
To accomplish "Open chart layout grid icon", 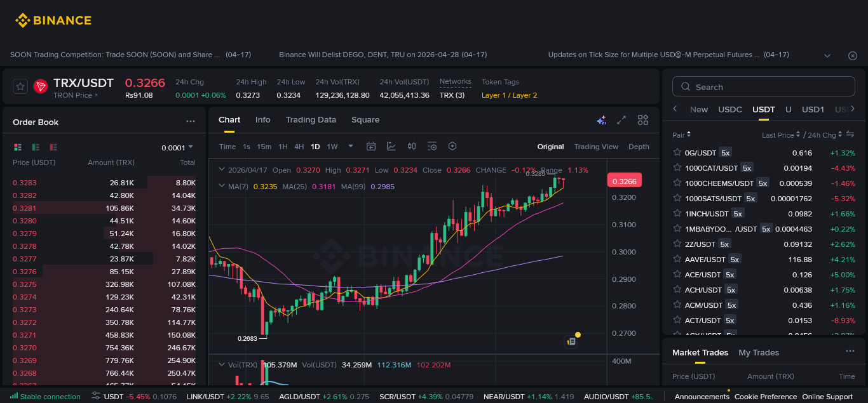I will point(643,120).
